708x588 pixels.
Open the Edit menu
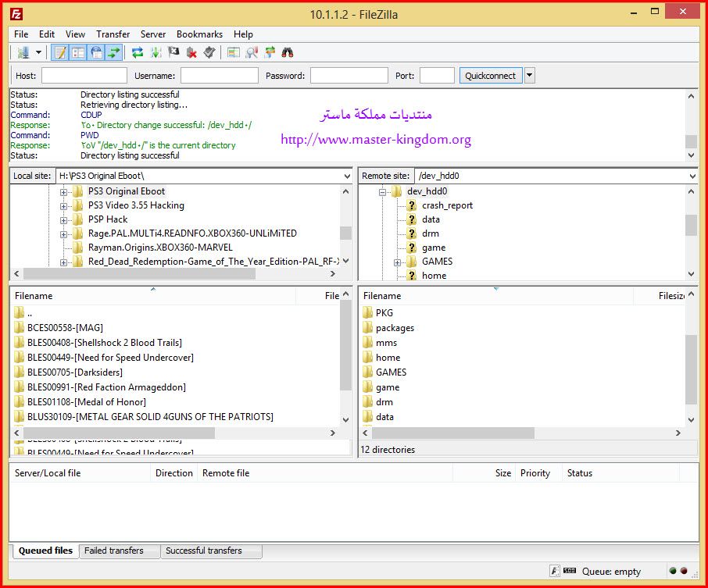[x=47, y=34]
